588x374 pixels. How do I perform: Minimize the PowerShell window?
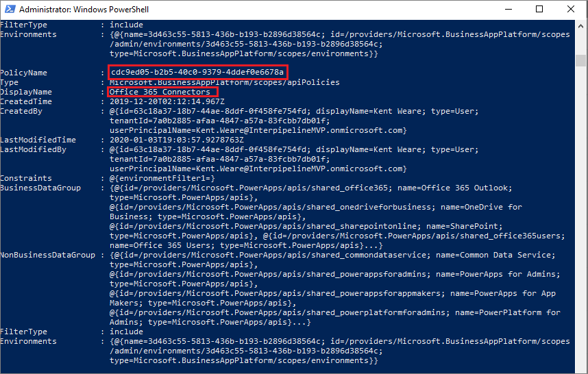(x=509, y=9)
